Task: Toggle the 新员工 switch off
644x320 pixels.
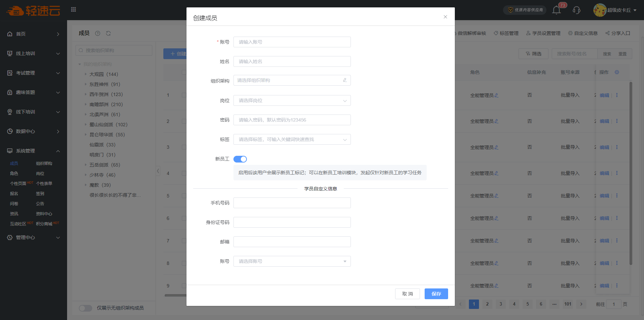Action: click(240, 159)
